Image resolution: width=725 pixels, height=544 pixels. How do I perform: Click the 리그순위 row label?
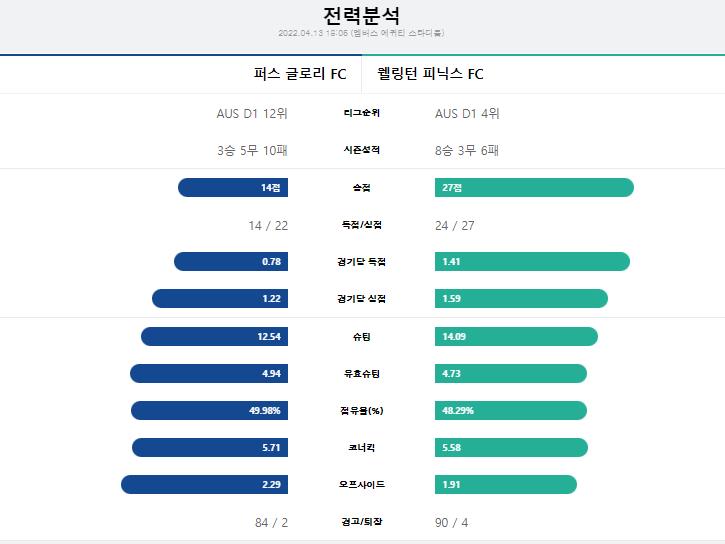362,113
